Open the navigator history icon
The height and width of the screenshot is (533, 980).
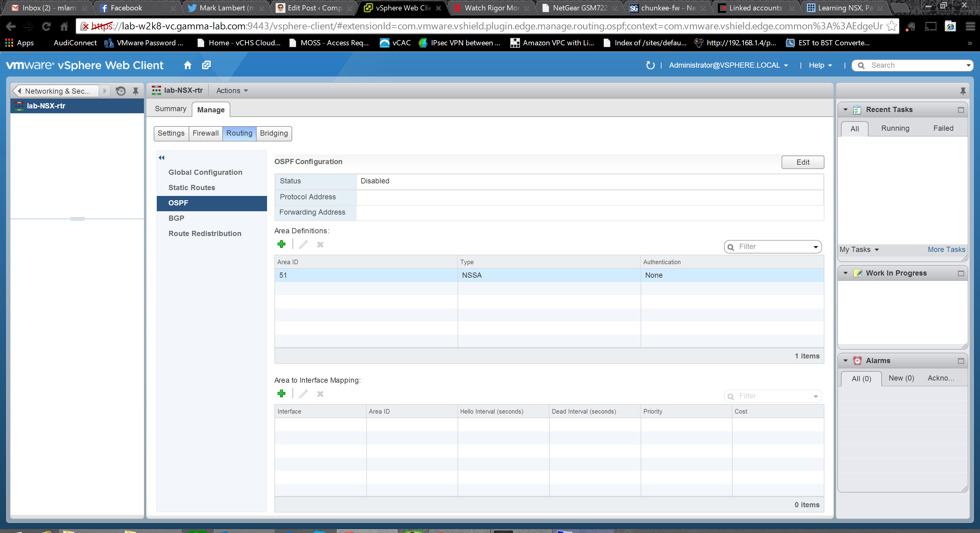point(121,91)
